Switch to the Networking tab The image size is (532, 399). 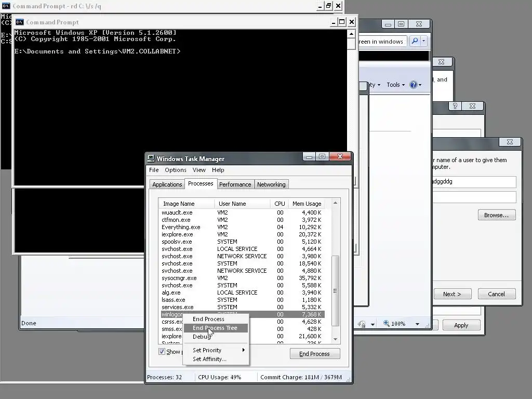(x=271, y=184)
